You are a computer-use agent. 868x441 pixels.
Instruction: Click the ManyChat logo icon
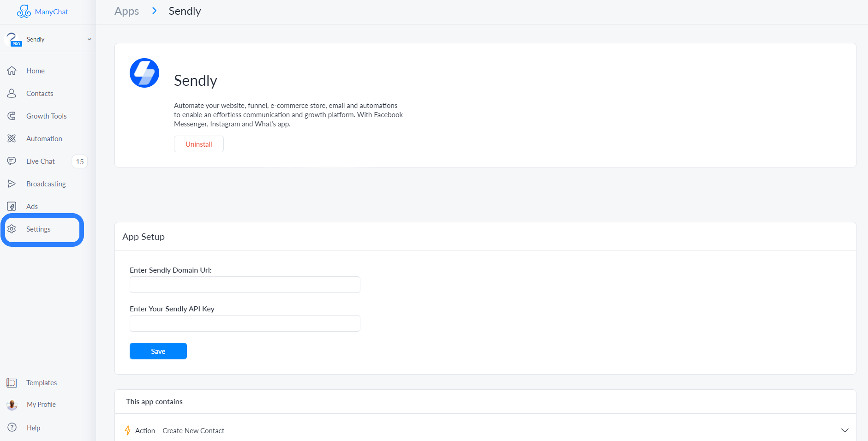click(24, 12)
